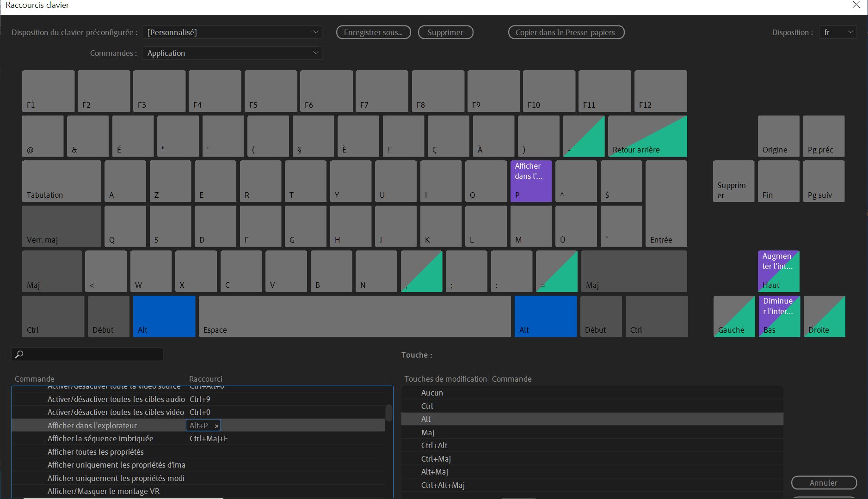Select the left blue Alt modifier key
868x499 pixels.
coord(164,316)
